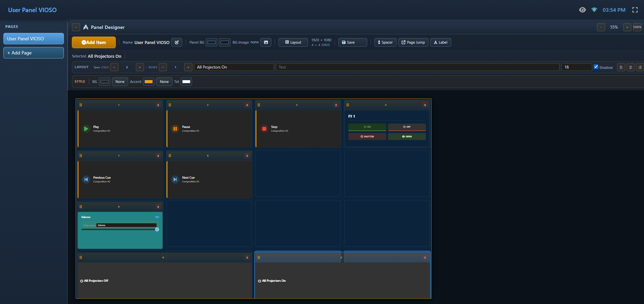Choose a BG Image with picture icon

click(x=266, y=42)
